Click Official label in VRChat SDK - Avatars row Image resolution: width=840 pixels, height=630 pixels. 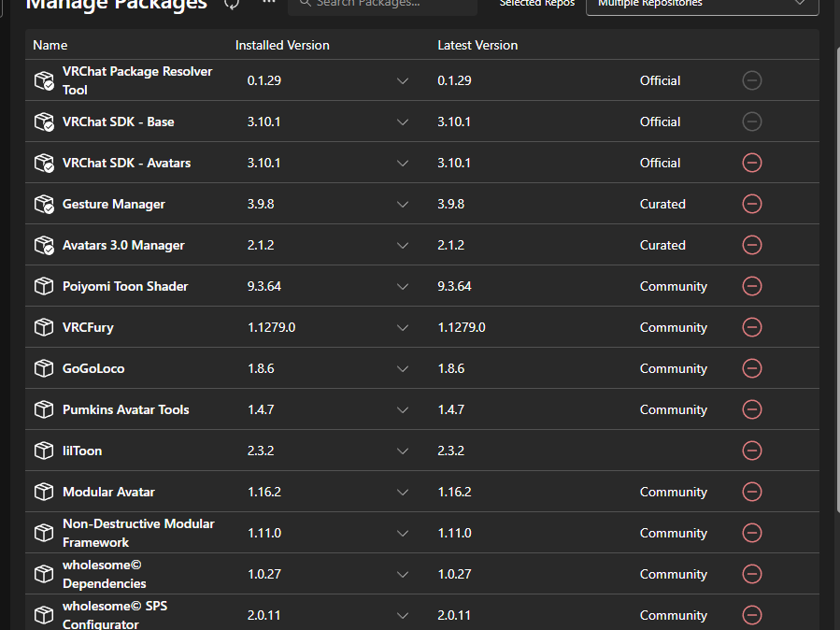[x=660, y=163]
